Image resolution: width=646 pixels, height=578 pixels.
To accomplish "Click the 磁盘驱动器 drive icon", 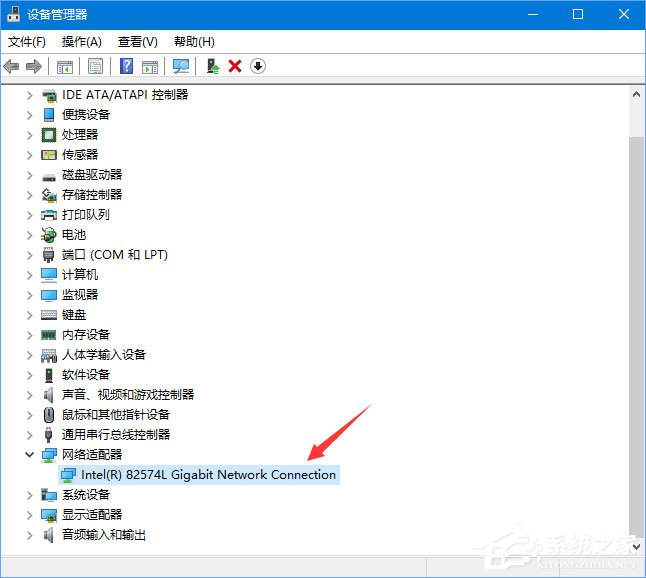I will (49, 178).
